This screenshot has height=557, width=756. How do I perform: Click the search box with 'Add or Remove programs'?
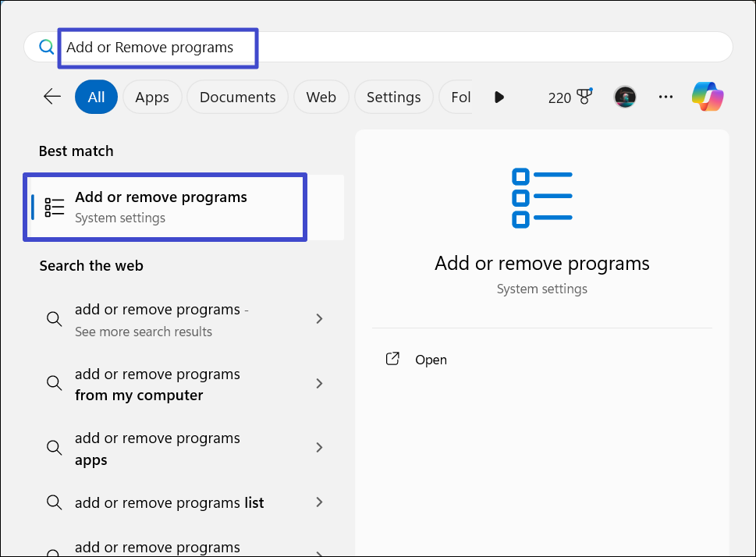(x=378, y=48)
